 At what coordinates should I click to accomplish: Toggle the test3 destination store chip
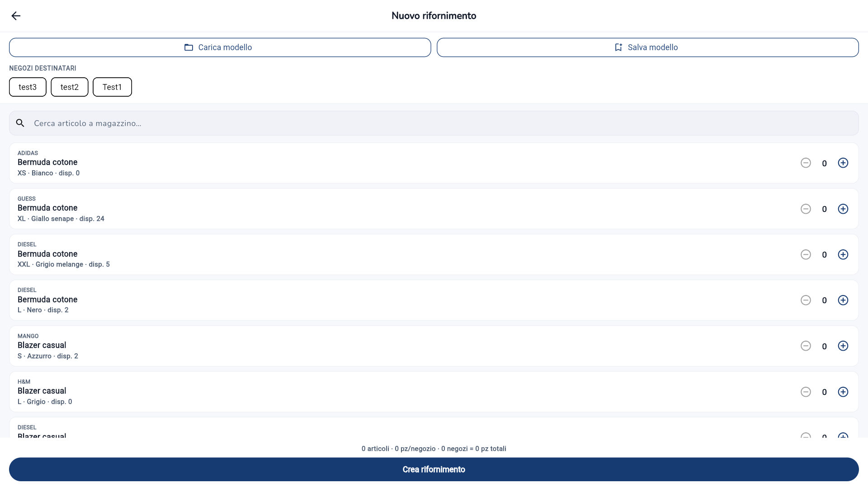point(28,87)
